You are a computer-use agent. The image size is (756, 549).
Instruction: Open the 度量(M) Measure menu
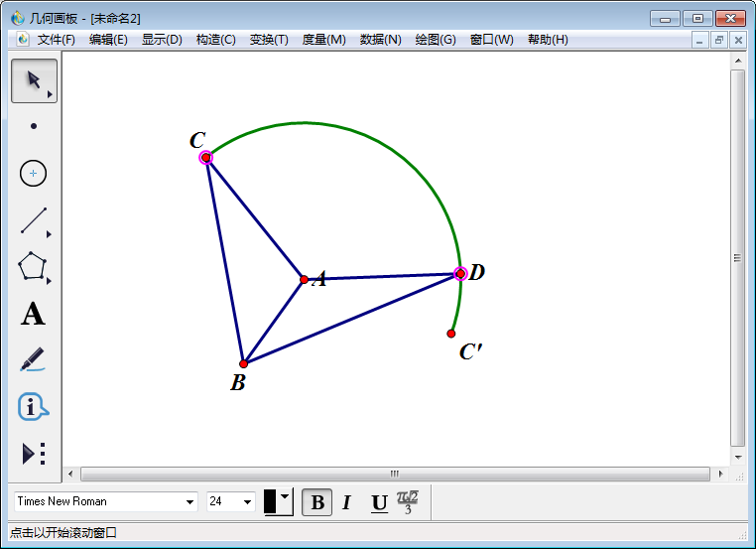coord(324,40)
